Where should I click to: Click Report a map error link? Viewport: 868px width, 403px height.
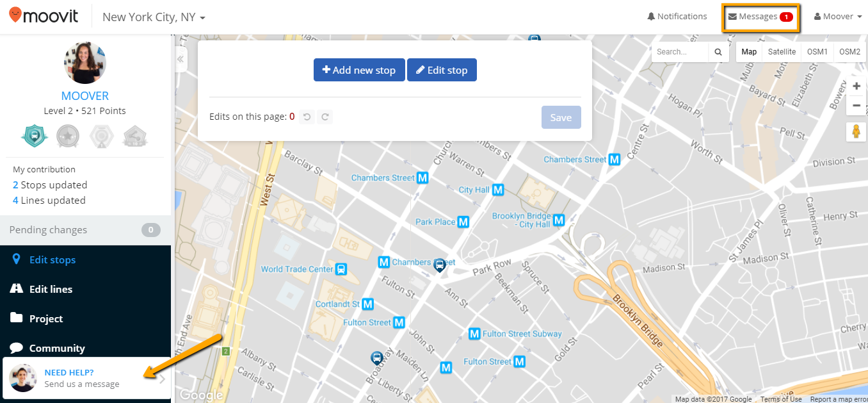pos(839,399)
